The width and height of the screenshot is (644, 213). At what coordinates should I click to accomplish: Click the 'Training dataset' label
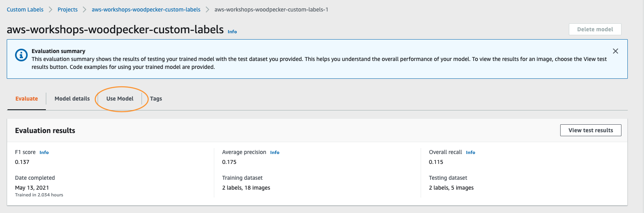242,178
